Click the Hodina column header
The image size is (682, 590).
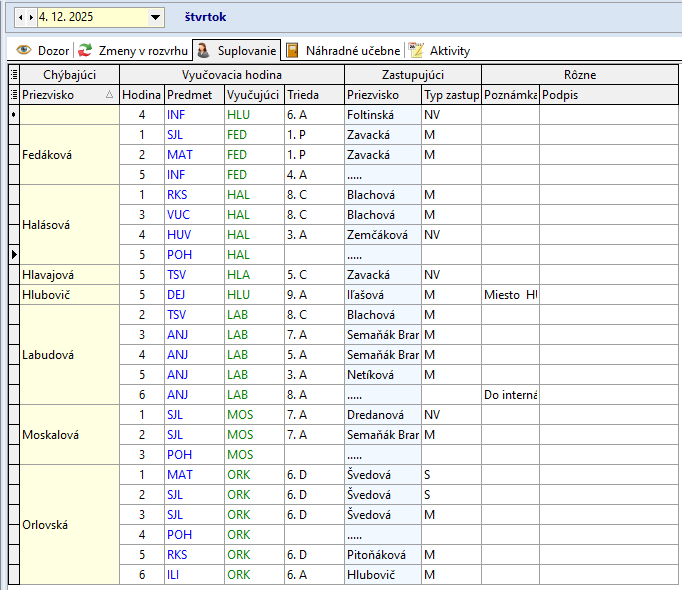(x=141, y=95)
